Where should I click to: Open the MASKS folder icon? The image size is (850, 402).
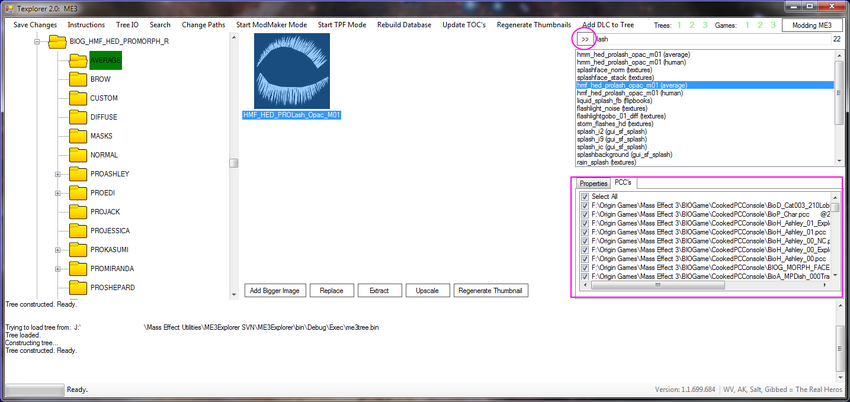click(78, 136)
